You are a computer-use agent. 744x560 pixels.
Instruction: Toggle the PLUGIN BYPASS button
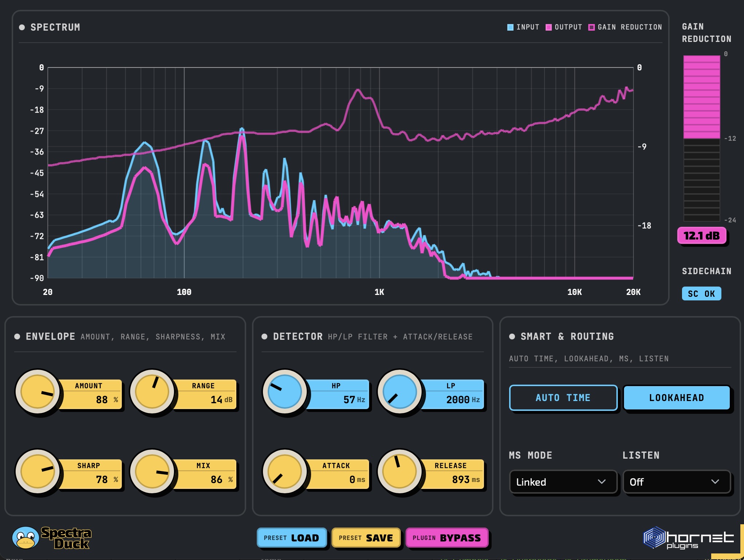(447, 538)
